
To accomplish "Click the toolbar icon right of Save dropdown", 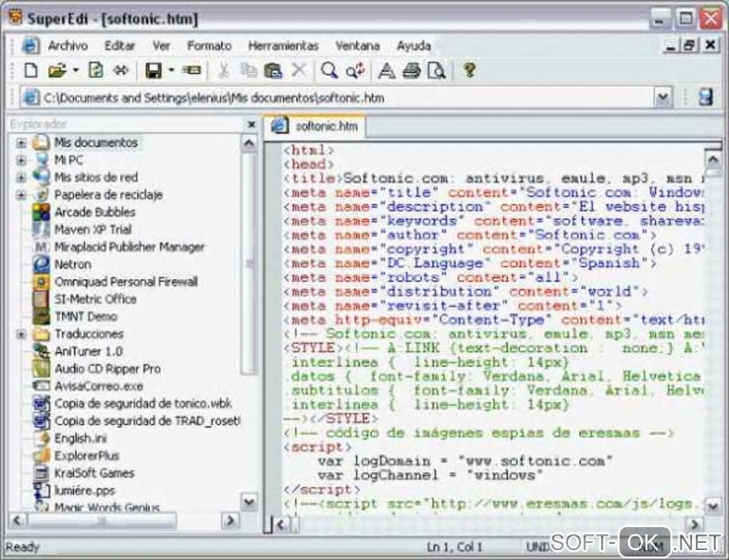I will pos(191,71).
